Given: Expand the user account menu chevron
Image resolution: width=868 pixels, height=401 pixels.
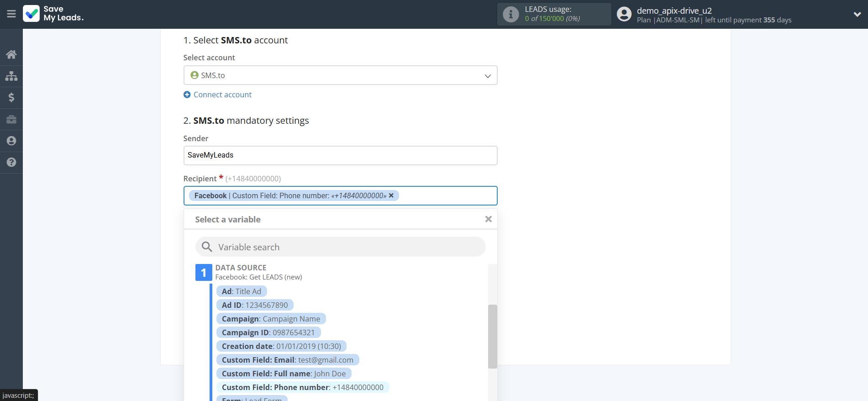Looking at the screenshot, I should pos(857,14).
